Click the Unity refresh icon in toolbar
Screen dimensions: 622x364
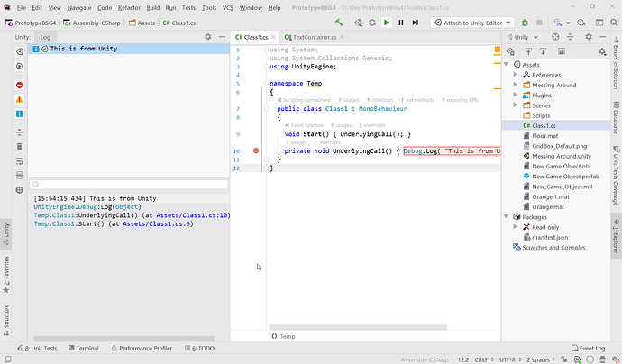click(x=371, y=22)
